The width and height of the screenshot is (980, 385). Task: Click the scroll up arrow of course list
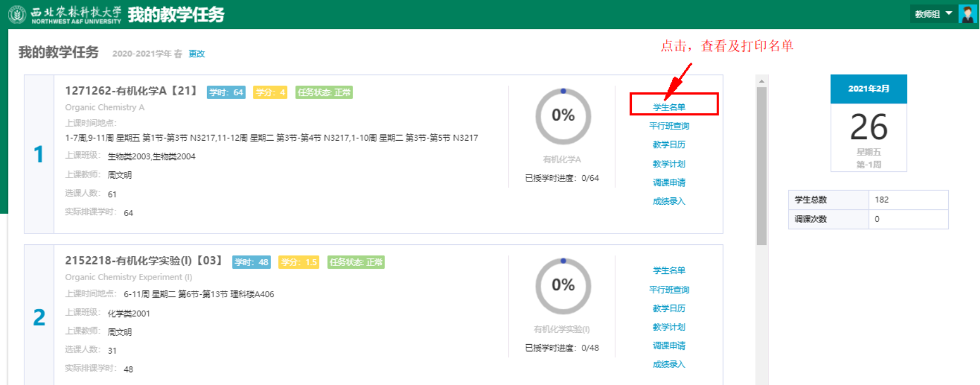click(762, 81)
